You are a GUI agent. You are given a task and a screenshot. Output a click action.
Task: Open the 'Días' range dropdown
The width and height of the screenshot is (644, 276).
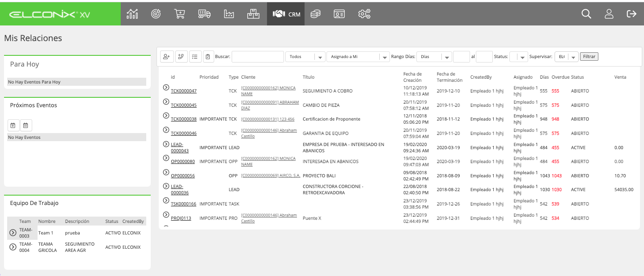434,57
